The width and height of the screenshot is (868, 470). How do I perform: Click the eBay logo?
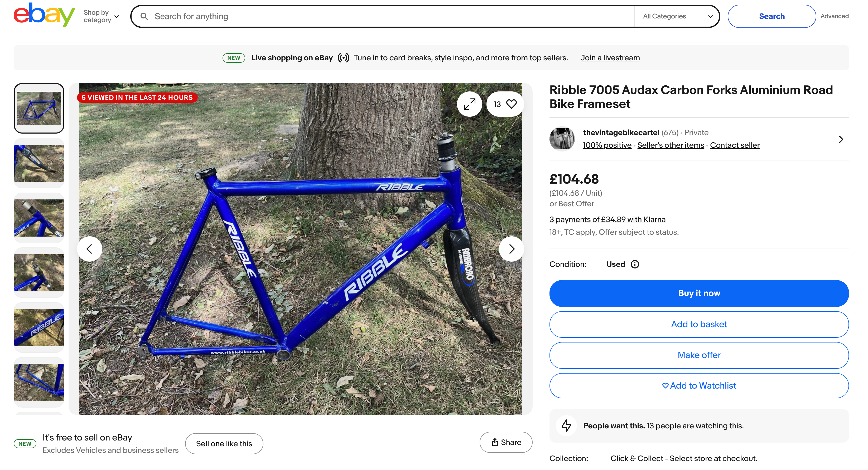[44, 15]
